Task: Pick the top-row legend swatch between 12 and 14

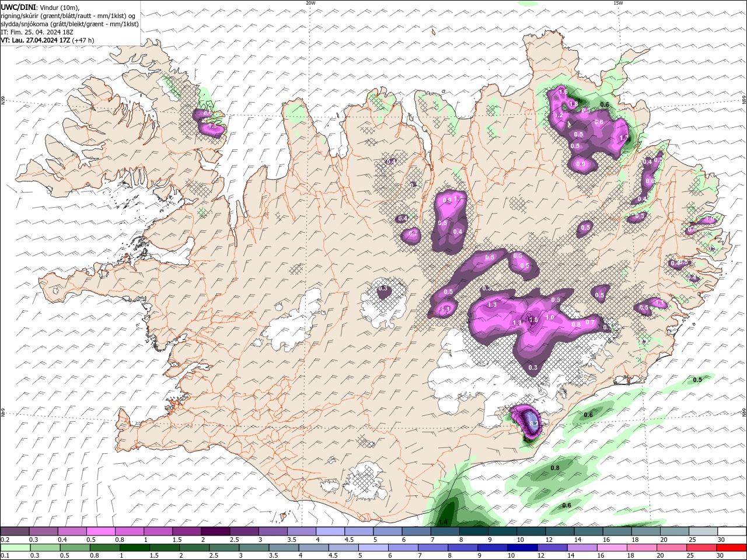Action: tap(559, 531)
